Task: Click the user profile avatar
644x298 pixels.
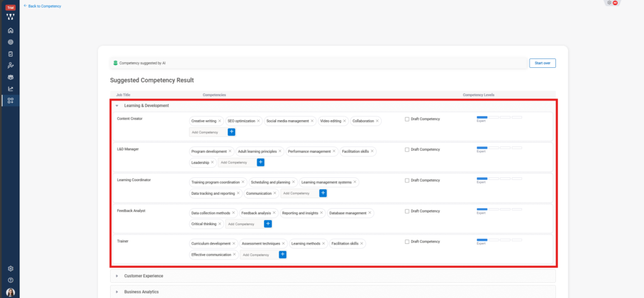Action: pos(11,292)
